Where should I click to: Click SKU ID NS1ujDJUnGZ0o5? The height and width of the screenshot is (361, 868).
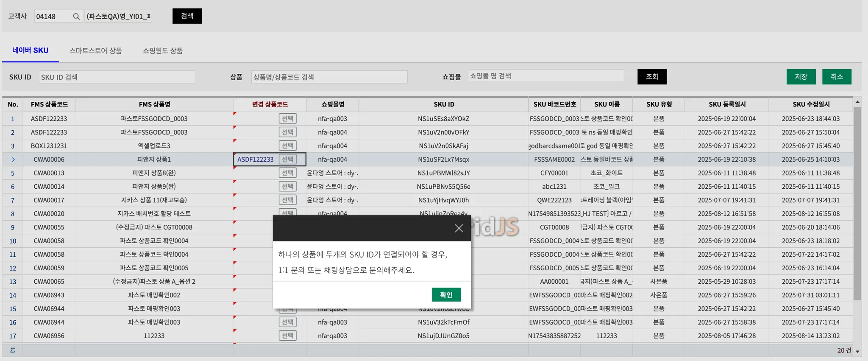pos(444,336)
